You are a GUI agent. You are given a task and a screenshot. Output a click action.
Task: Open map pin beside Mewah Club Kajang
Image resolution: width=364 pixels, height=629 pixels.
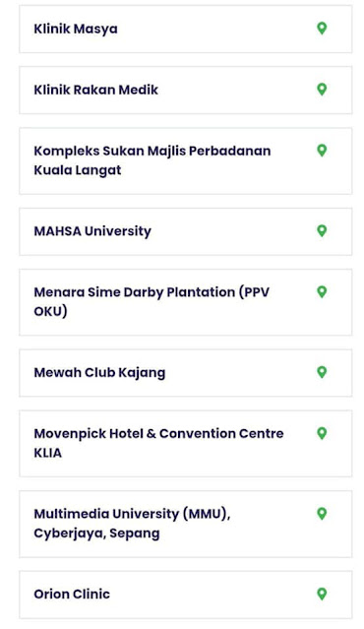coord(322,372)
